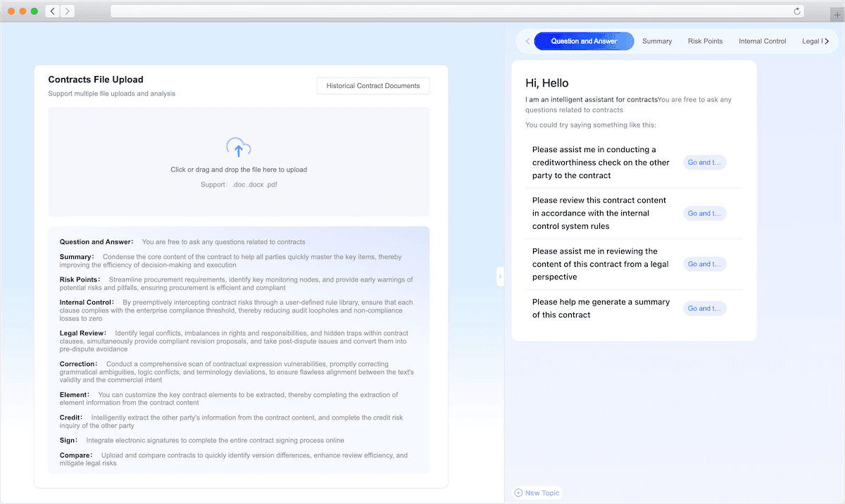This screenshot has height=504, width=845.
Task: Click Go button for legal perspective review
Action: pos(704,264)
